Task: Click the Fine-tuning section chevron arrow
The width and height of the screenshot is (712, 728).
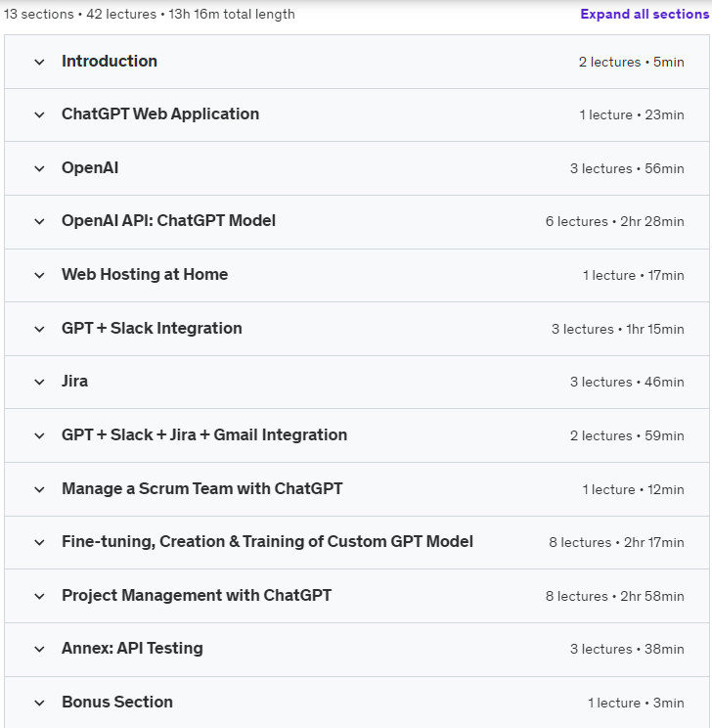Action: (39, 543)
